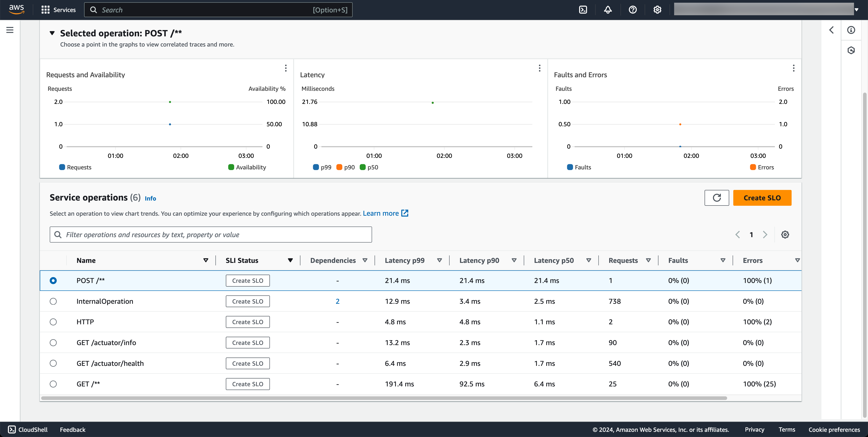Open the notifications bell
868x437 pixels.
pos(608,10)
